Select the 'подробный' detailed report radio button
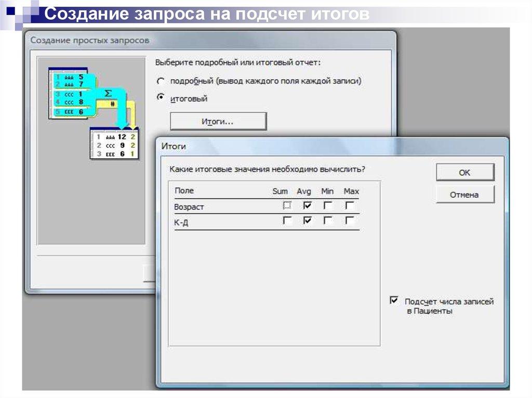 tap(161, 81)
